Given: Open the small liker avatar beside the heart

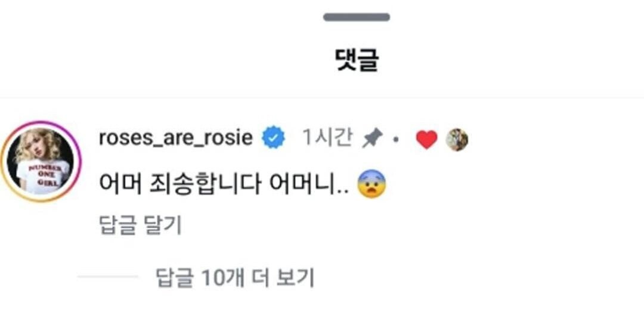Looking at the screenshot, I should 457,140.
